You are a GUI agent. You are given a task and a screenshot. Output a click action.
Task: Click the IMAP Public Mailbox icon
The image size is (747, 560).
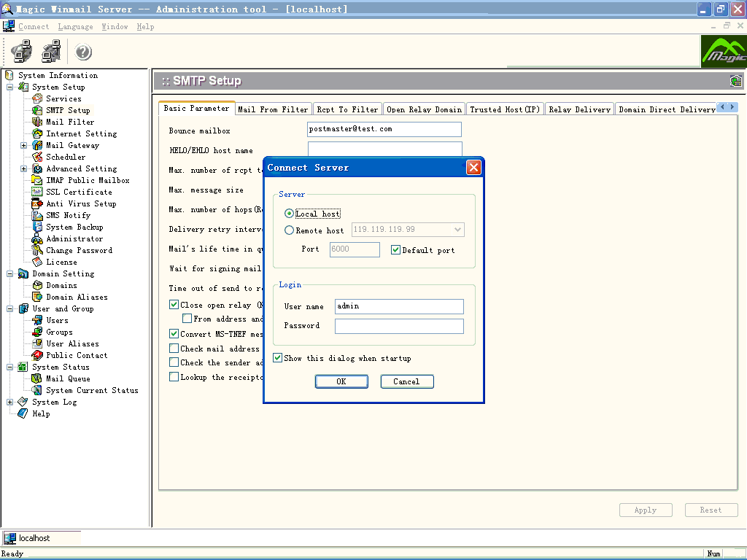(37, 181)
